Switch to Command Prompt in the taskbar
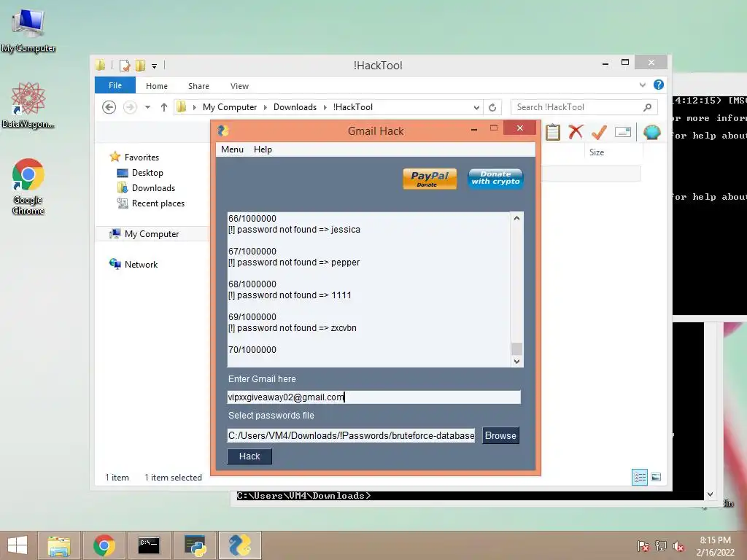747x560 pixels. tap(149, 545)
